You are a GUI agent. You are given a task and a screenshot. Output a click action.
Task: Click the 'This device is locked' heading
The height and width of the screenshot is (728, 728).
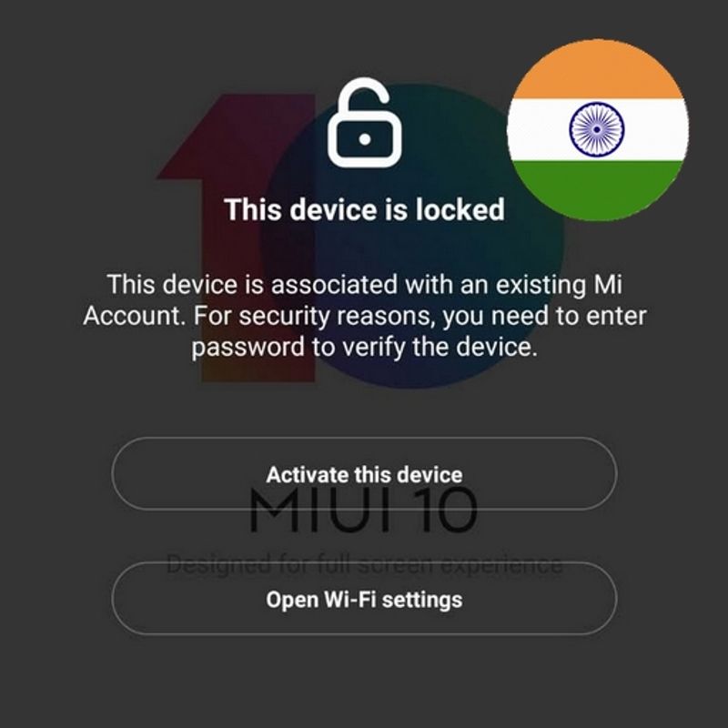365,209
